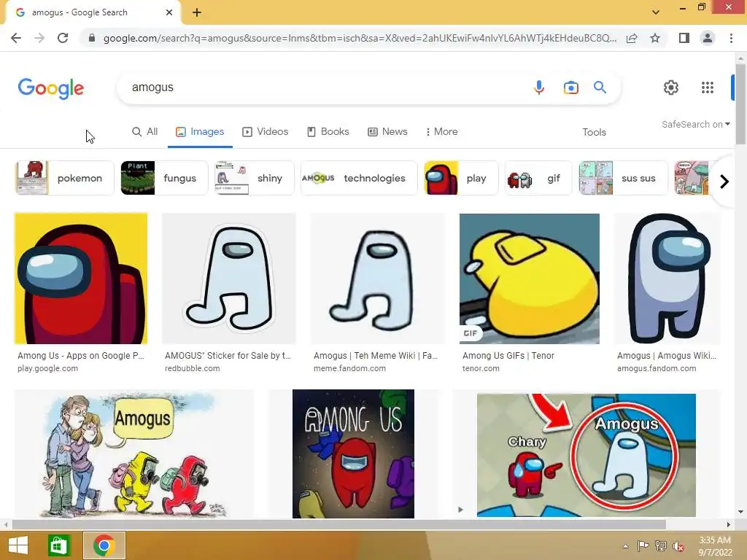This screenshot has width=747, height=560.
Task: Open the Amogus cartoon hazmat suits image
Action: (x=134, y=454)
